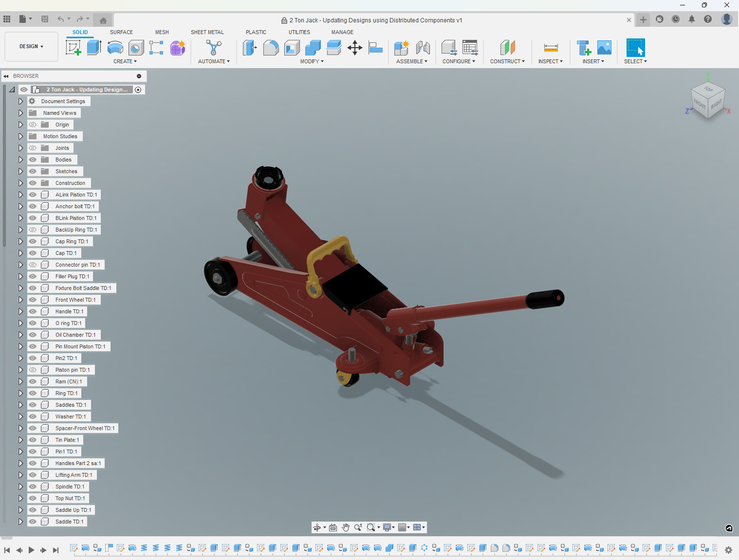739x560 pixels.
Task: Jump to the beginning of the timeline
Action: pyautogui.click(x=7, y=550)
